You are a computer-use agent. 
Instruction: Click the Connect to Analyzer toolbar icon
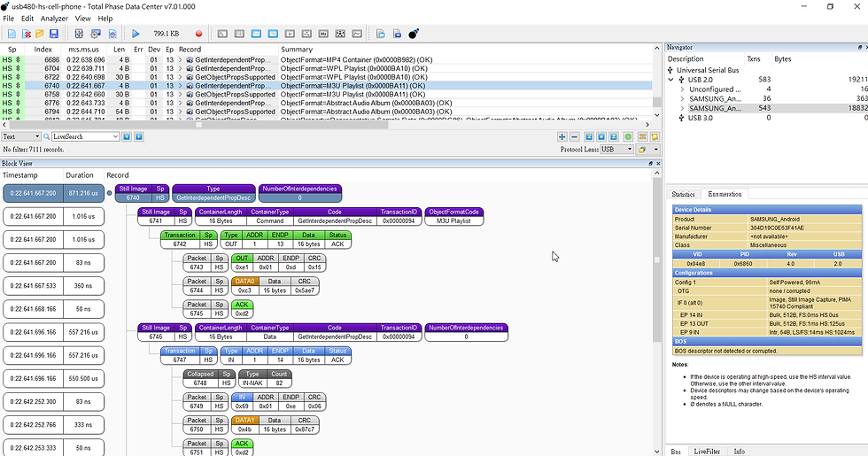[79, 34]
